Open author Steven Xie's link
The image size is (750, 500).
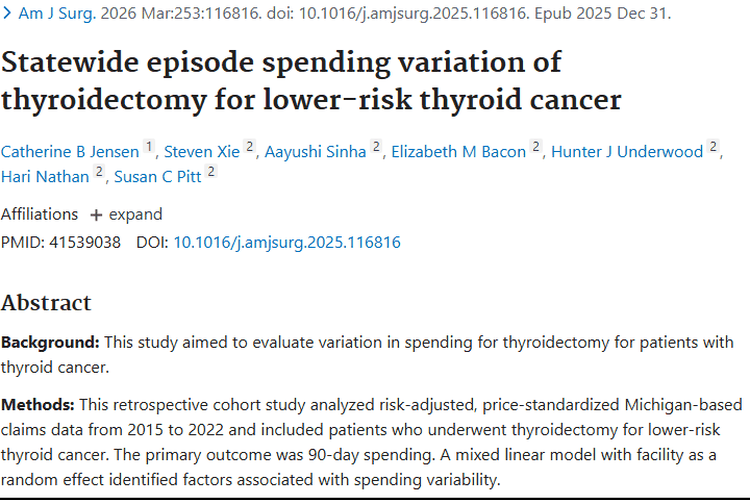202,151
